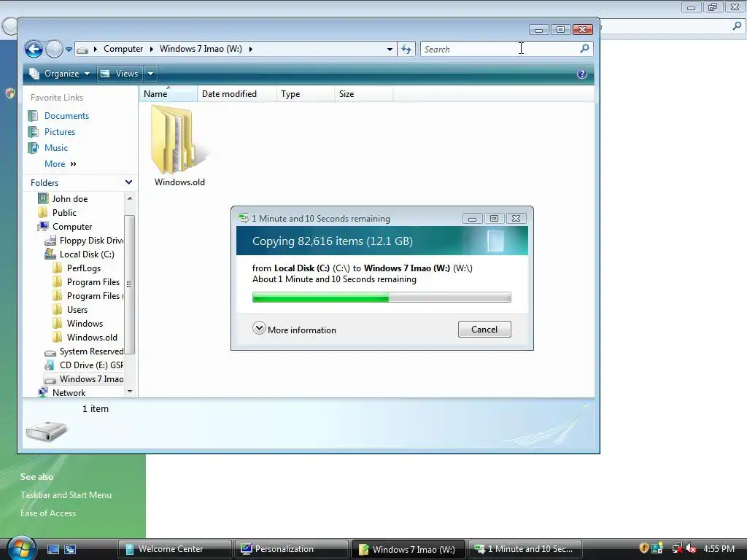Select Local Disk (C:) in tree
Viewport: 747px width, 560px height.
point(87,254)
